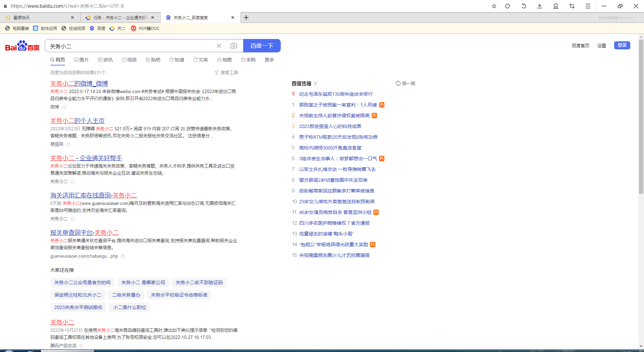Screen dimensions: 644x352
Task: Close the 关务小二_百度搜索 tab
Action: pyautogui.click(x=233, y=17)
